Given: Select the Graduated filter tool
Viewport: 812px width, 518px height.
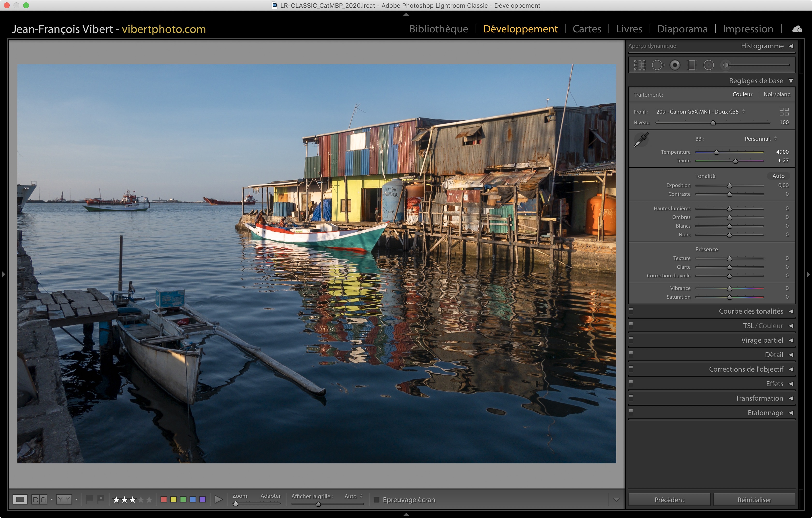Looking at the screenshot, I should (692, 65).
